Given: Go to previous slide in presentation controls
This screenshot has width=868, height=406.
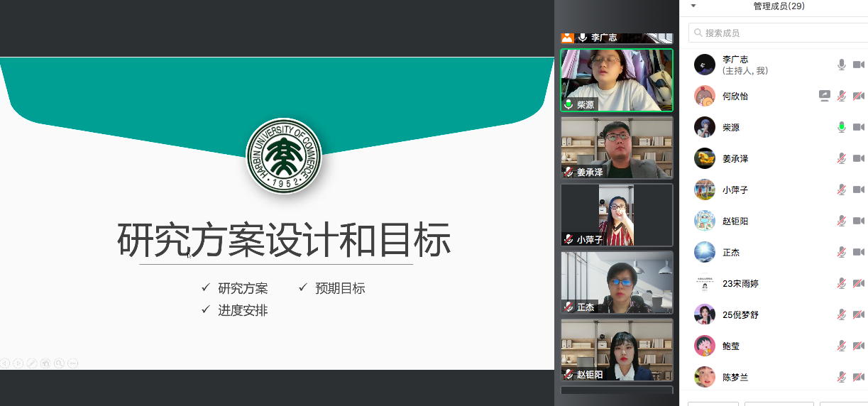Looking at the screenshot, I should (5, 363).
